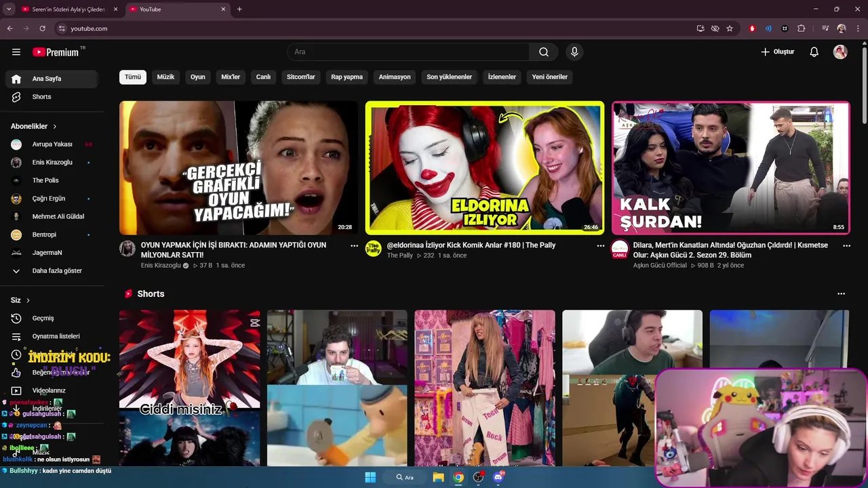Go back using browser back arrow
Viewport: 868px width, 488px height.
[x=9, y=28]
